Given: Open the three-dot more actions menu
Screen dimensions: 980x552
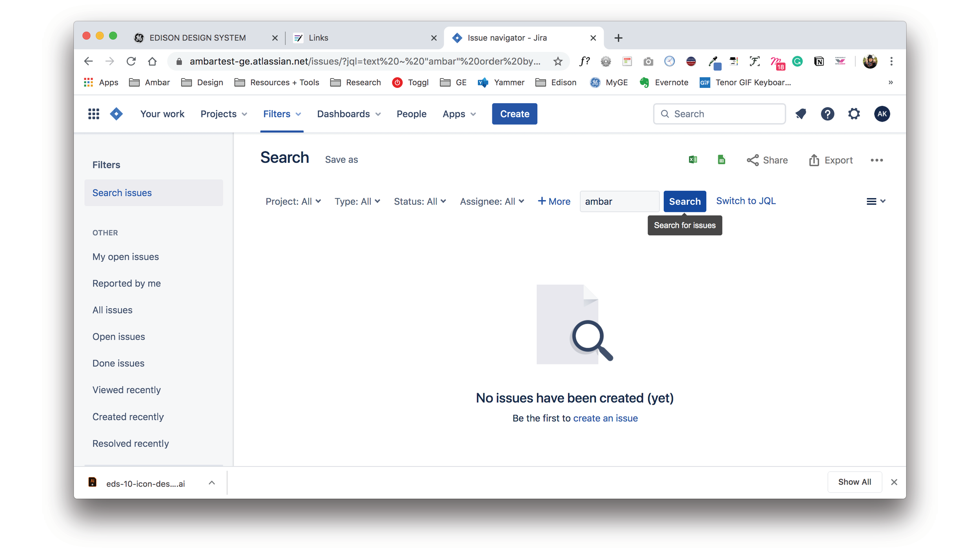Looking at the screenshot, I should pyautogui.click(x=877, y=160).
